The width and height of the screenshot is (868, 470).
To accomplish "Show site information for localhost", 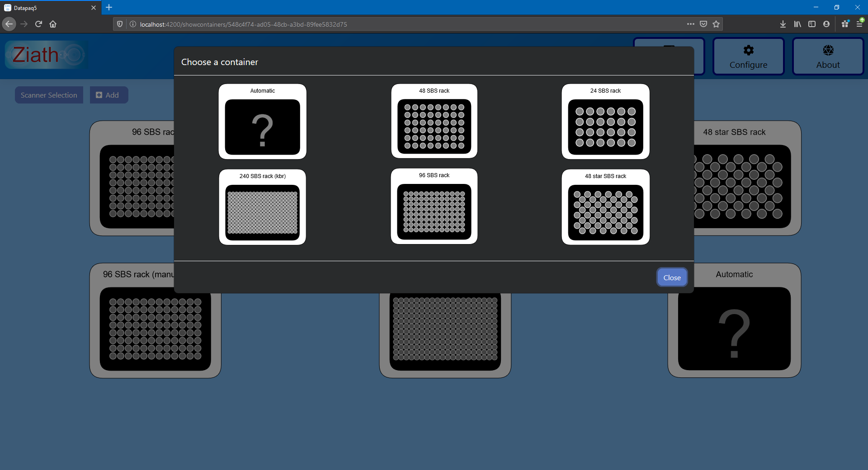I will pos(133,24).
